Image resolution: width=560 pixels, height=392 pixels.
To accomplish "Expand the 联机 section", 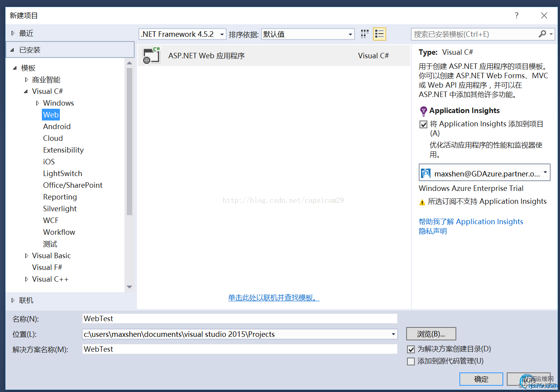I will click(x=13, y=300).
